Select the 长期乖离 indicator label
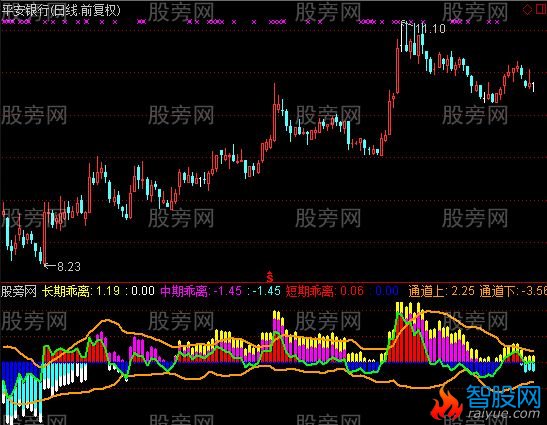The height and width of the screenshot is (425, 547). [x=66, y=291]
